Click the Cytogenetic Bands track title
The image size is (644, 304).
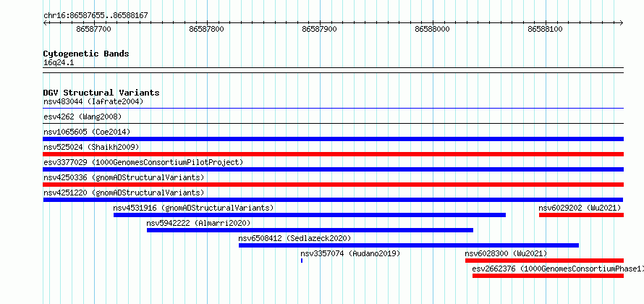pyautogui.click(x=86, y=54)
